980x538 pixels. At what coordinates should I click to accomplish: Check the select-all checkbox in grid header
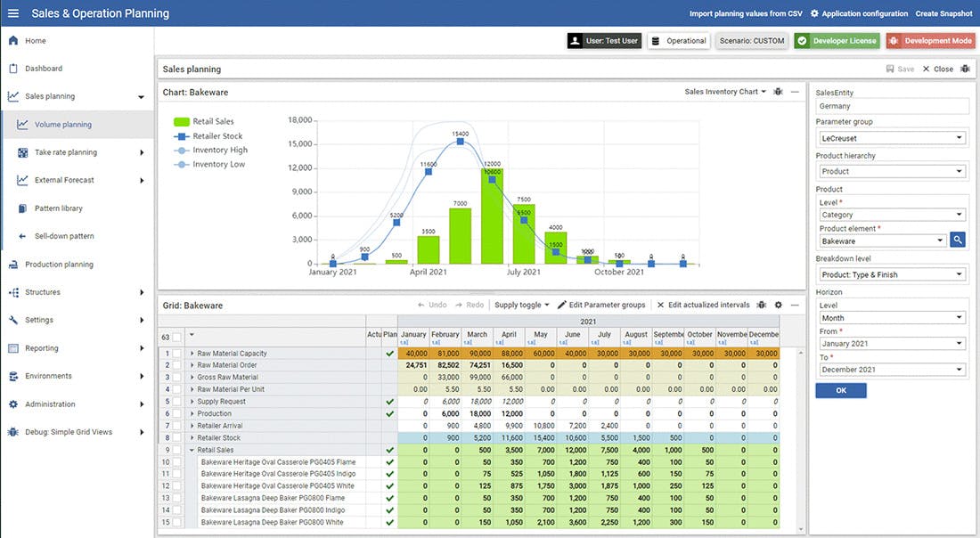coord(176,337)
